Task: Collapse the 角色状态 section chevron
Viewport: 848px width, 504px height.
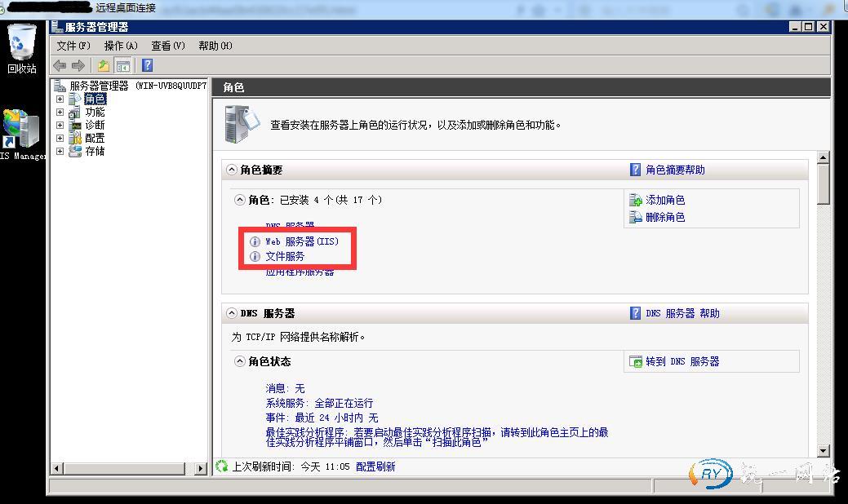Action: pyautogui.click(x=240, y=361)
